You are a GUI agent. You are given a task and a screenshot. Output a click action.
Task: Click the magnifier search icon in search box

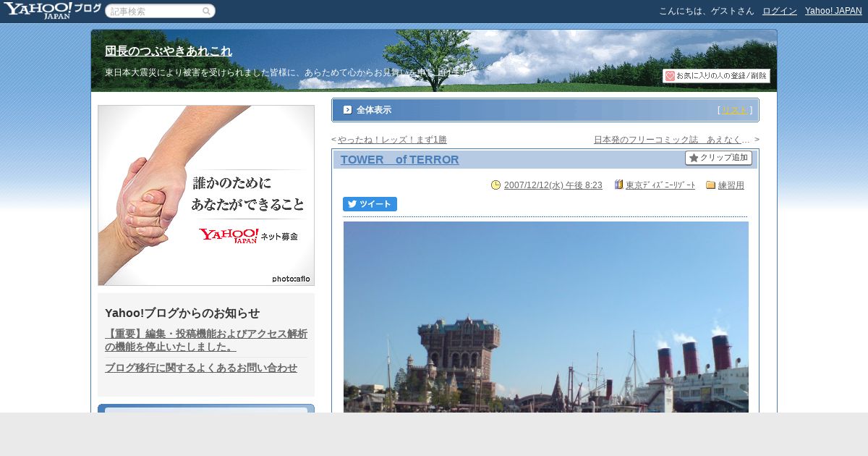[206, 12]
